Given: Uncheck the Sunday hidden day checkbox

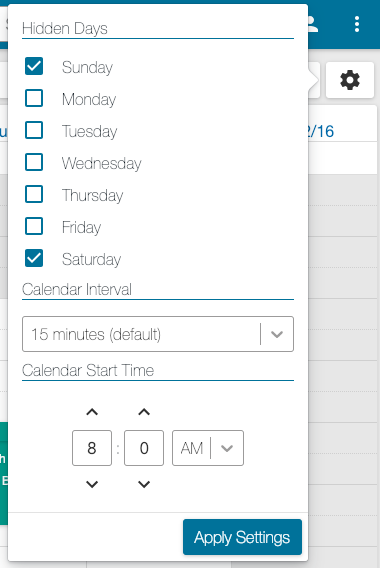Looking at the screenshot, I should (34, 66).
